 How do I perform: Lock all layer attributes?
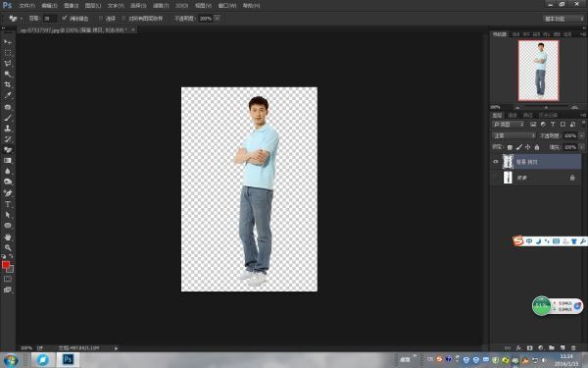537,147
